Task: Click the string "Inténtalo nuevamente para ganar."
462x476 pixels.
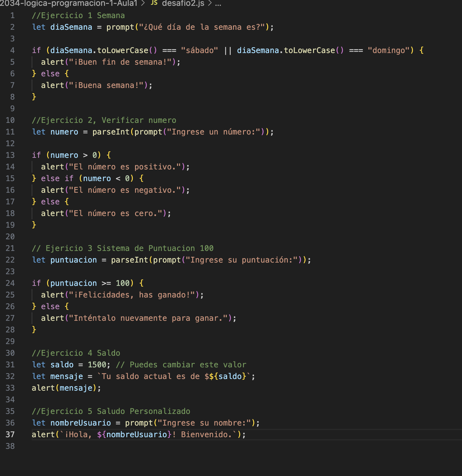Action: (148, 318)
